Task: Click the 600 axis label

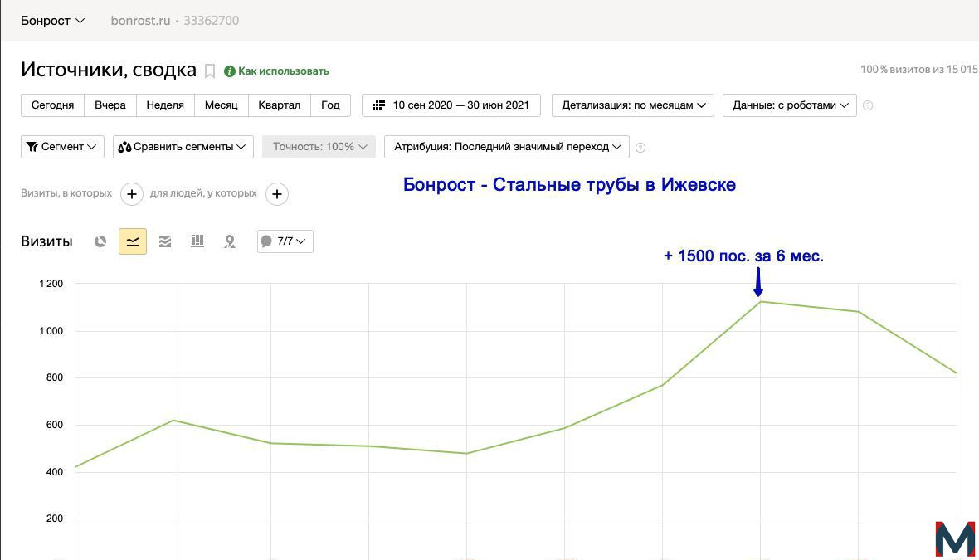Action: coord(54,425)
